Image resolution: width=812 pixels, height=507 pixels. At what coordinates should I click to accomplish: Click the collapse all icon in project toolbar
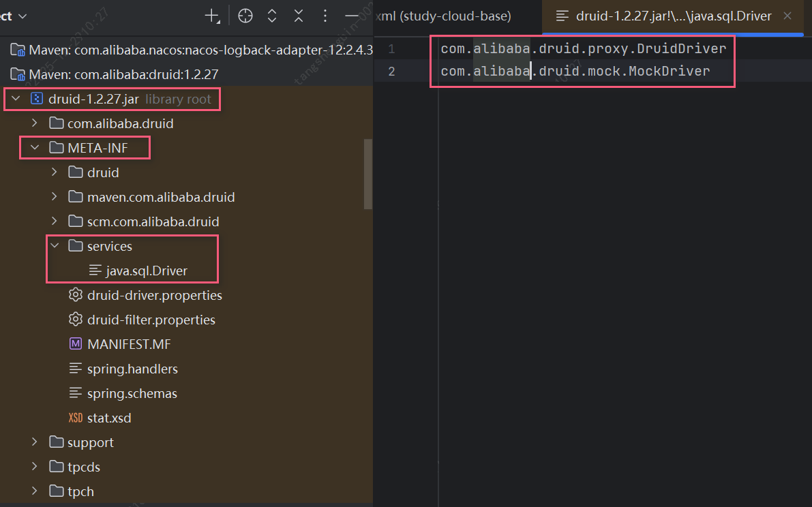[299, 16]
